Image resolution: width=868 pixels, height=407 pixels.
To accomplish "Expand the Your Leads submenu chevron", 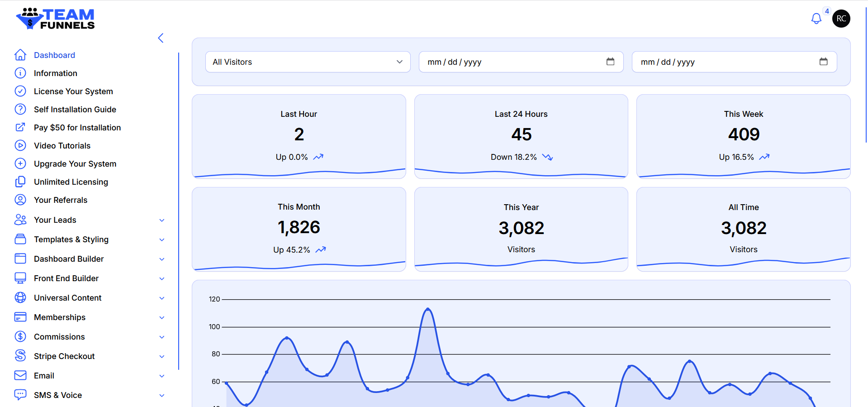I will 162,220.
